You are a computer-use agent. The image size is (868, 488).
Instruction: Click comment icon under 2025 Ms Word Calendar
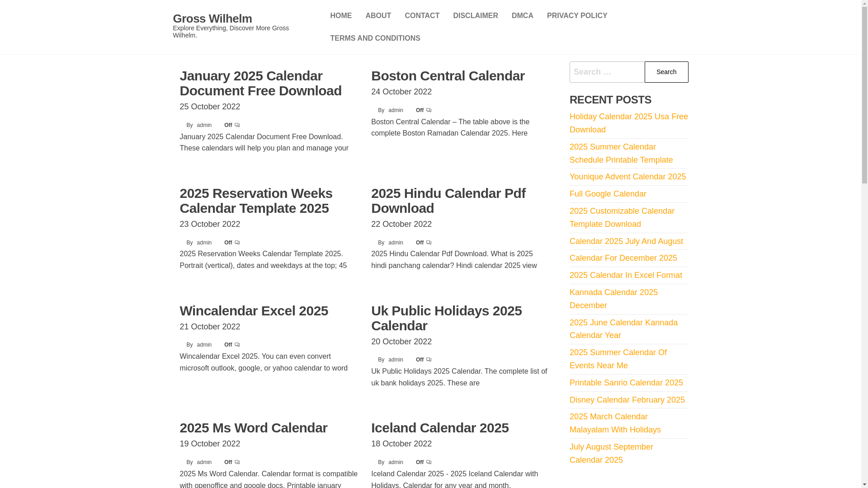click(237, 462)
